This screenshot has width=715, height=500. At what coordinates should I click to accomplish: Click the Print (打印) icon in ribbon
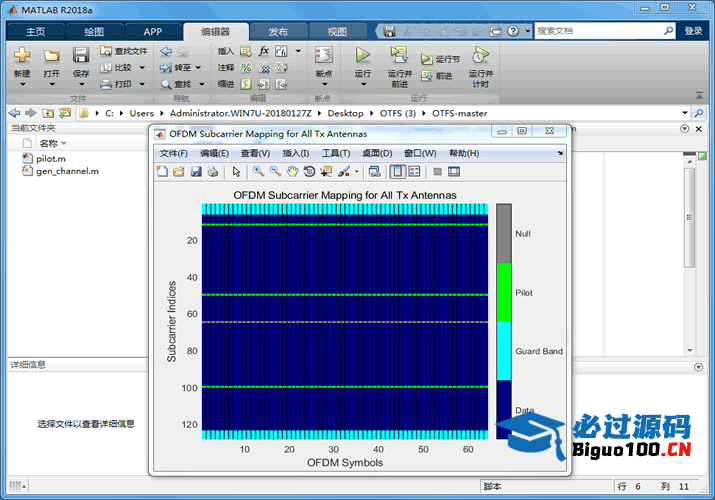coord(106,84)
